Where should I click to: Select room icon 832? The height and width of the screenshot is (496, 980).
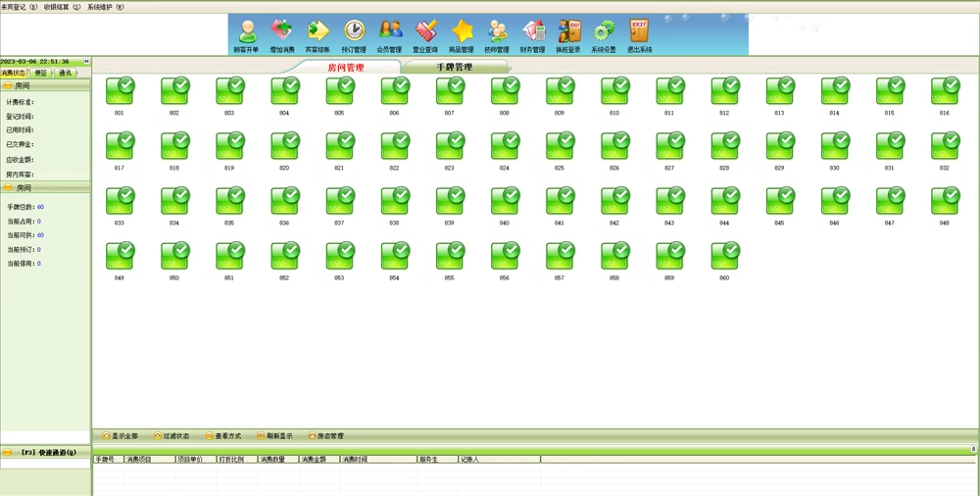click(x=945, y=146)
